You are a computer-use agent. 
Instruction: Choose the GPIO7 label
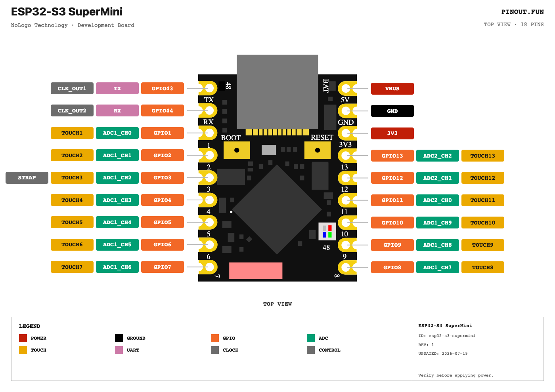pos(163,267)
